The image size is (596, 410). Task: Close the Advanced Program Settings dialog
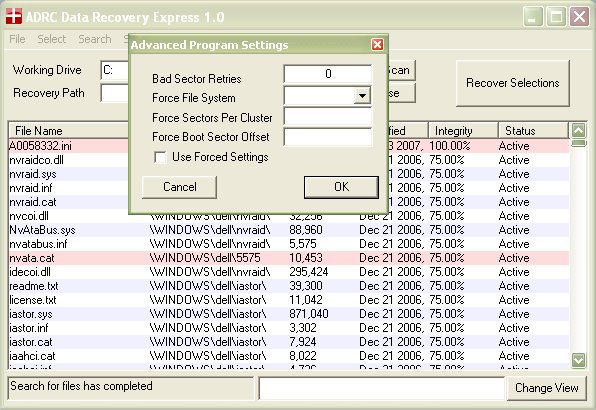(x=377, y=45)
